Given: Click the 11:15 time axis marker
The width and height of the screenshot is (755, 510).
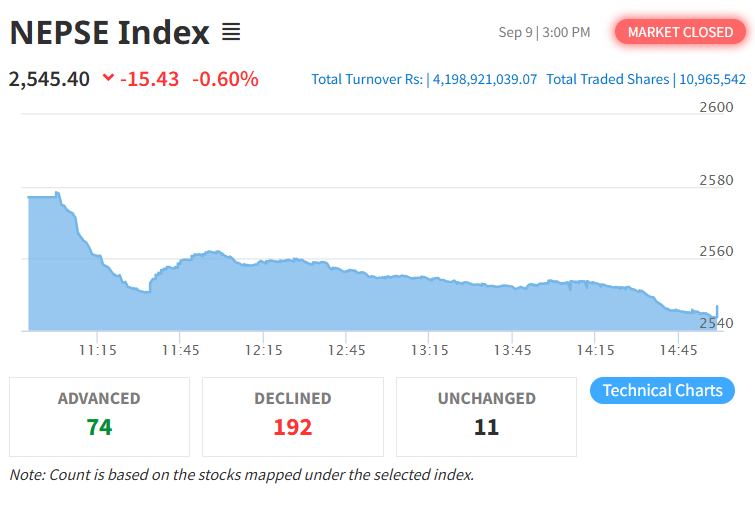Looking at the screenshot, I should click(98, 350).
